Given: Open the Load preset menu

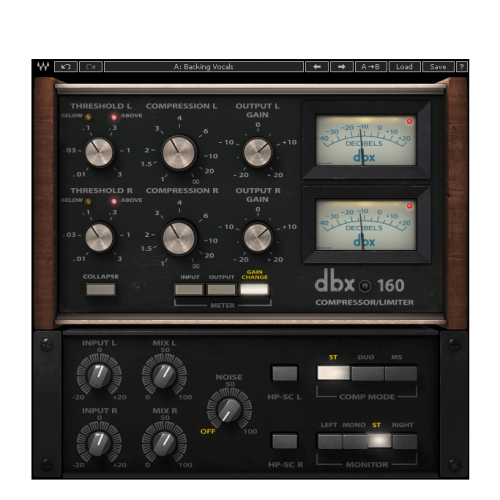Looking at the screenshot, I should click(x=404, y=67).
